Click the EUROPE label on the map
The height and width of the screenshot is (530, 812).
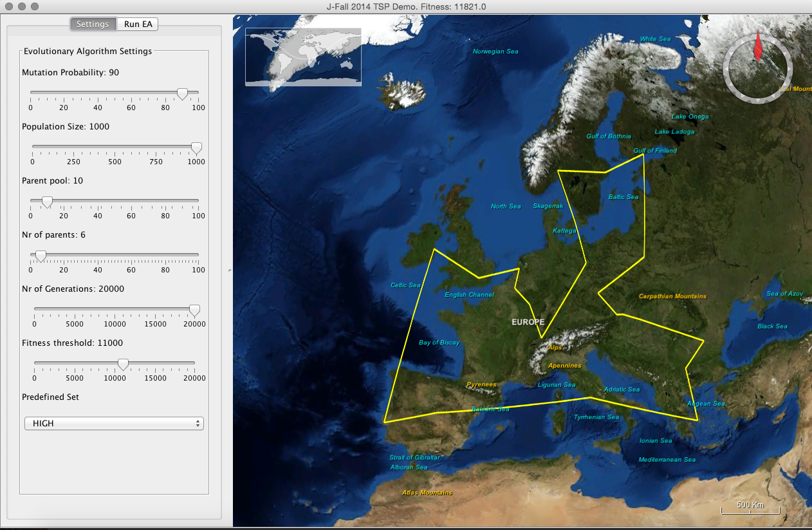click(x=528, y=322)
